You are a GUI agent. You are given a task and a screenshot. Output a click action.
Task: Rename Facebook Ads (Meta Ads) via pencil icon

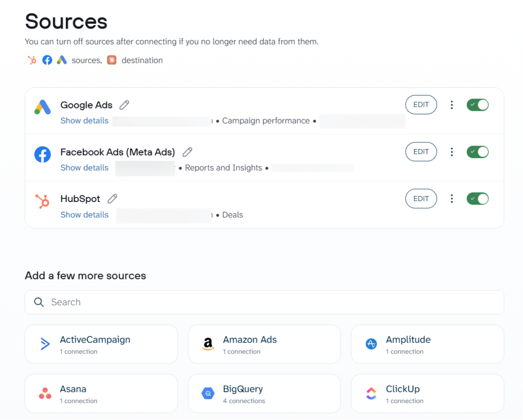click(x=187, y=152)
